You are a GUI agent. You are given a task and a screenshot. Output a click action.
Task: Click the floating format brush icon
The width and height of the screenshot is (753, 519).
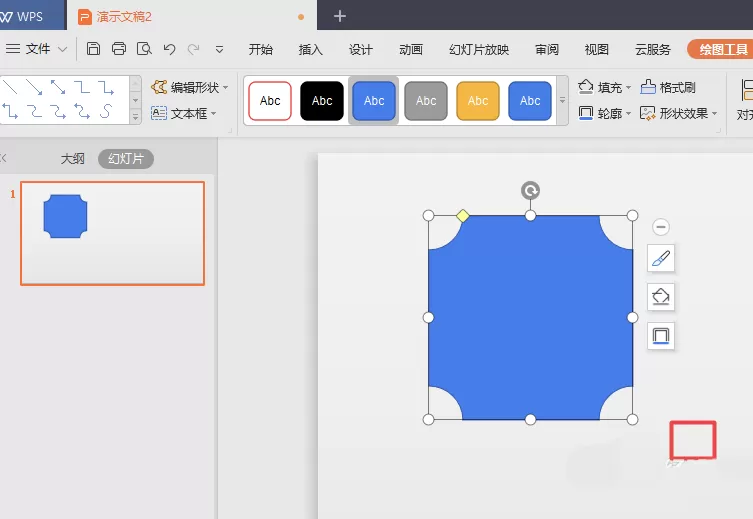pyautogui.click(x=661, y=258)
